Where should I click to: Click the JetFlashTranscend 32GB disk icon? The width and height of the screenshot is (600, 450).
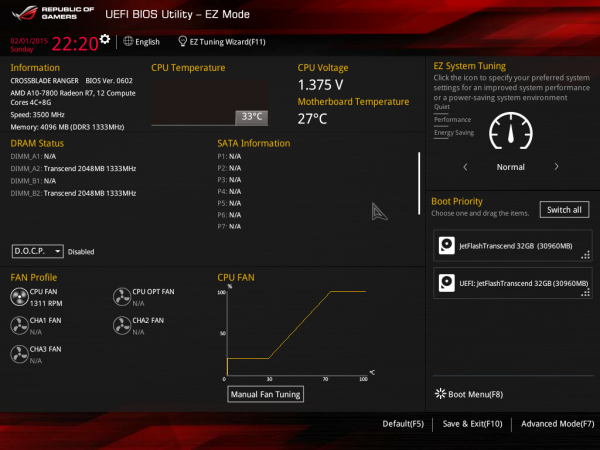(x=447, y=246)
